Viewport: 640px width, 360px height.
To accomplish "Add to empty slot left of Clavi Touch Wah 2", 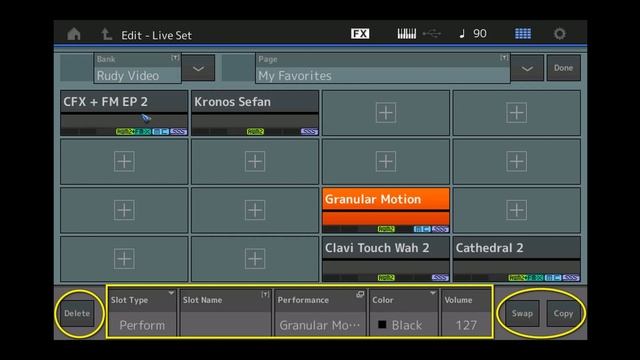I will click(x=255, y=259).
